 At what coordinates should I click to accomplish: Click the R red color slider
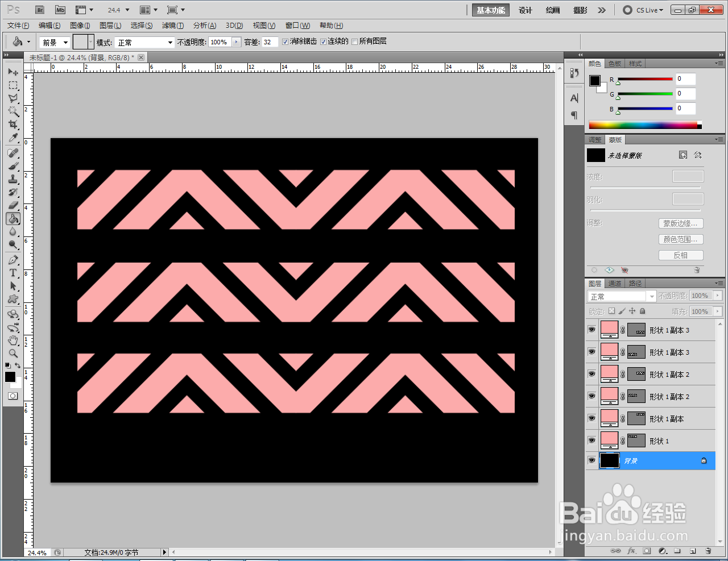[x=646, y=79]
